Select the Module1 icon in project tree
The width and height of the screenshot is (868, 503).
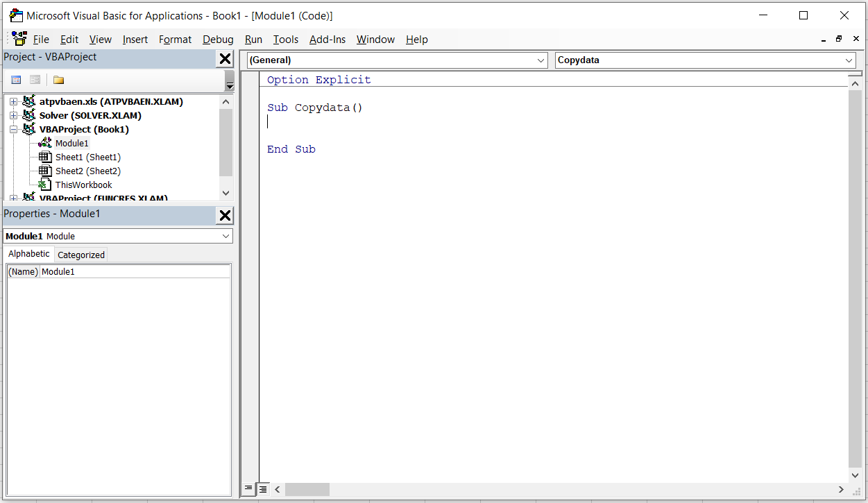coord(45,143)
